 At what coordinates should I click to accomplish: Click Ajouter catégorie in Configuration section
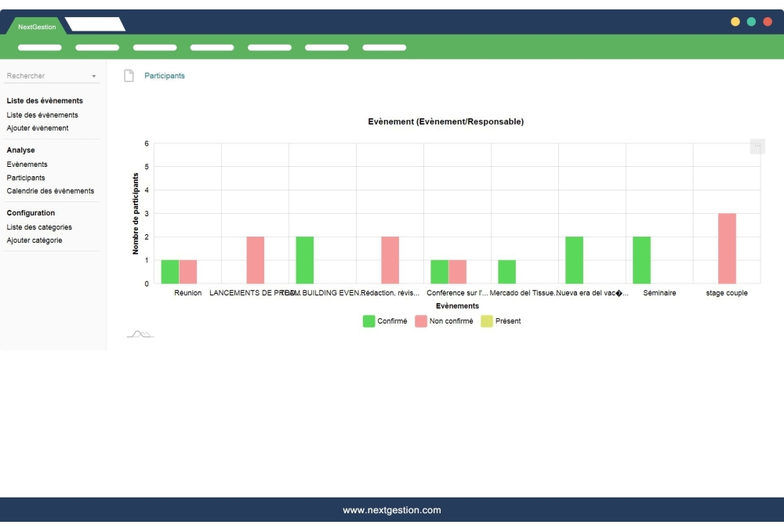pyautogui.click(x=34, y=241)
